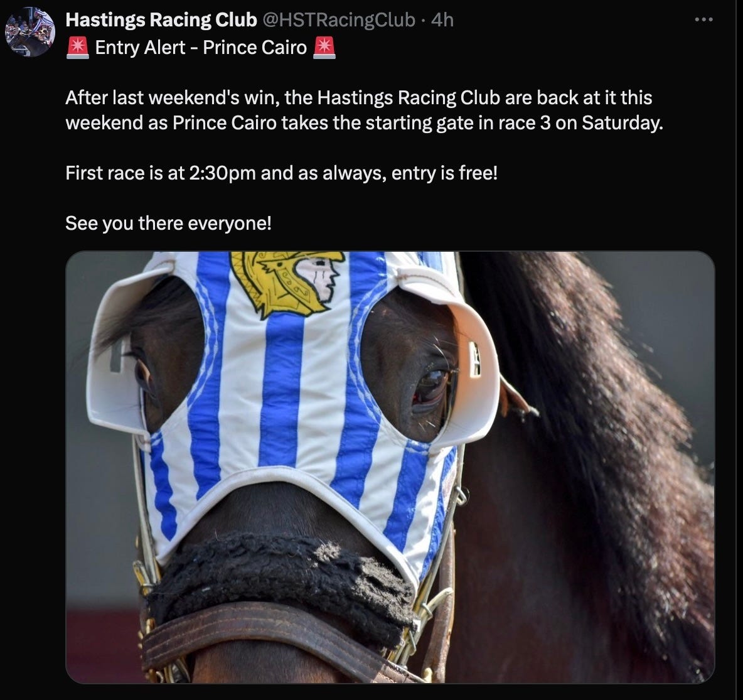This screenshot has width=743, height=700.
Task: Open the tweet via the 4h timestamp
Action: pyautogui.click(x=442, y=20)
